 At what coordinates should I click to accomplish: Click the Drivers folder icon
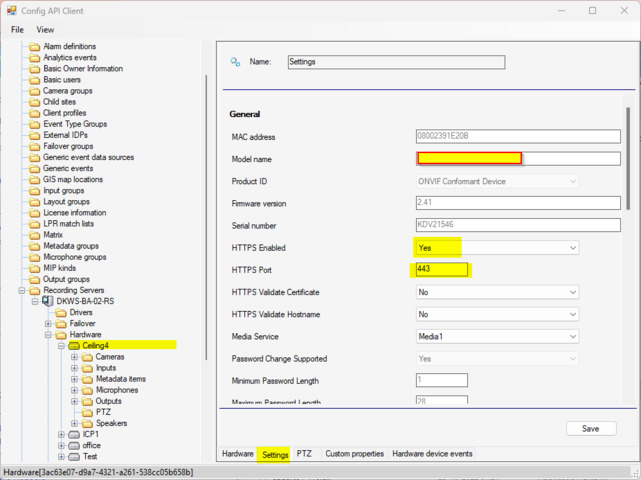61,312
